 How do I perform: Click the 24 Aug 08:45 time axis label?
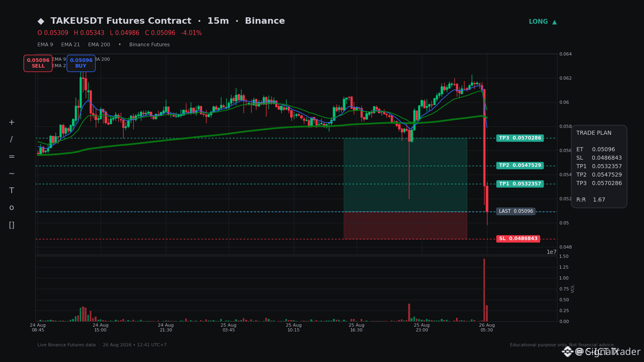[x=38, y=328]
